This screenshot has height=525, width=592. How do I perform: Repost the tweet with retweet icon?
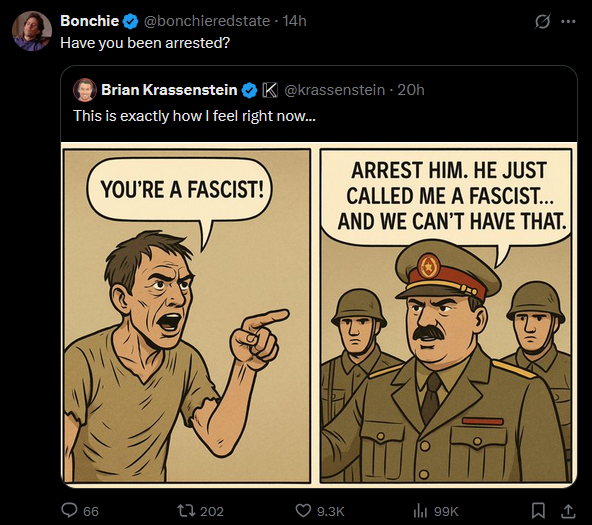[x=187, y=511]
